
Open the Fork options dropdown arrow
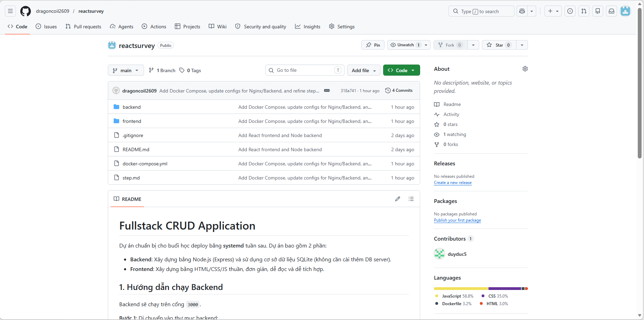473,45
